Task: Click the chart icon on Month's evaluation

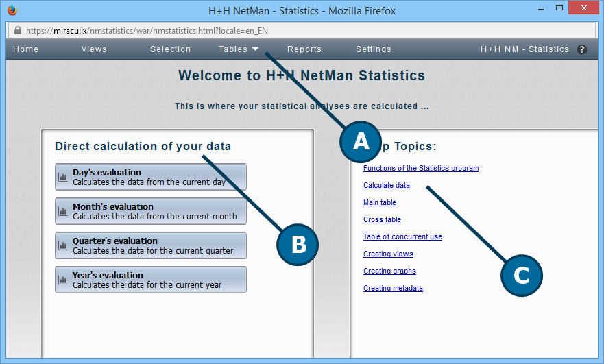Action: pos(63,211)
